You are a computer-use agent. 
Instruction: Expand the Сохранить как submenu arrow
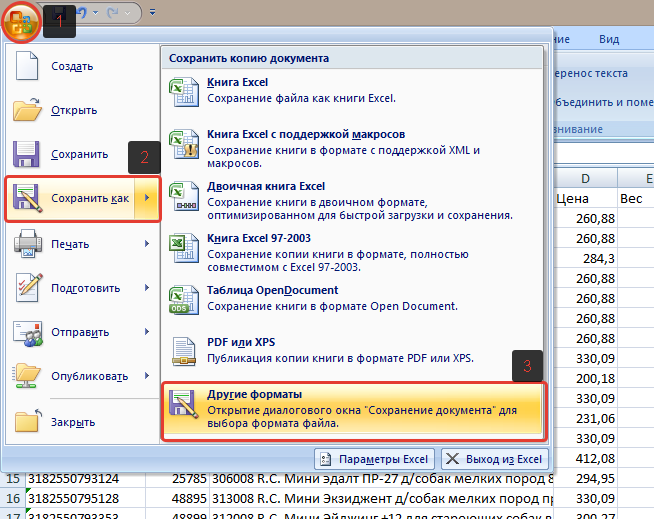(147, 199)
